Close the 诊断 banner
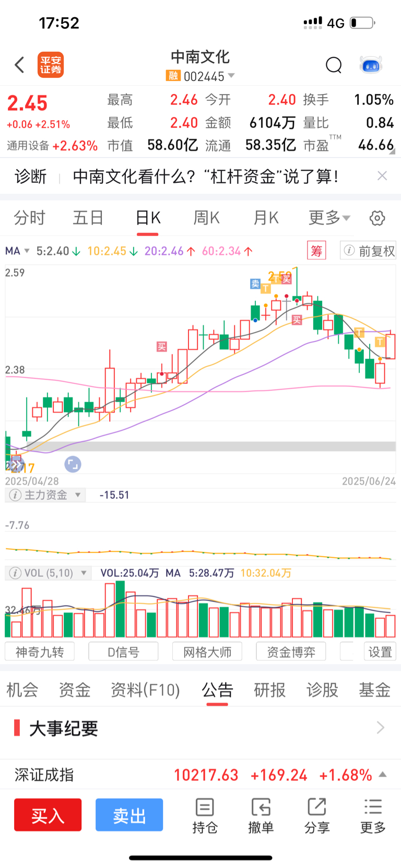401x868 pixels. (x=382, y=176)
